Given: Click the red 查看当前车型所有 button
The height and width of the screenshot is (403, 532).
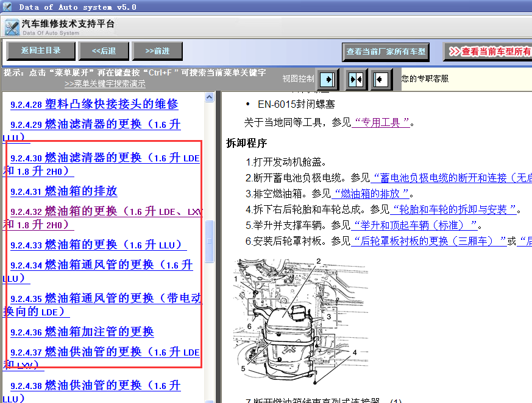Looking at the screenshot, I should click(x=488, y=52).
